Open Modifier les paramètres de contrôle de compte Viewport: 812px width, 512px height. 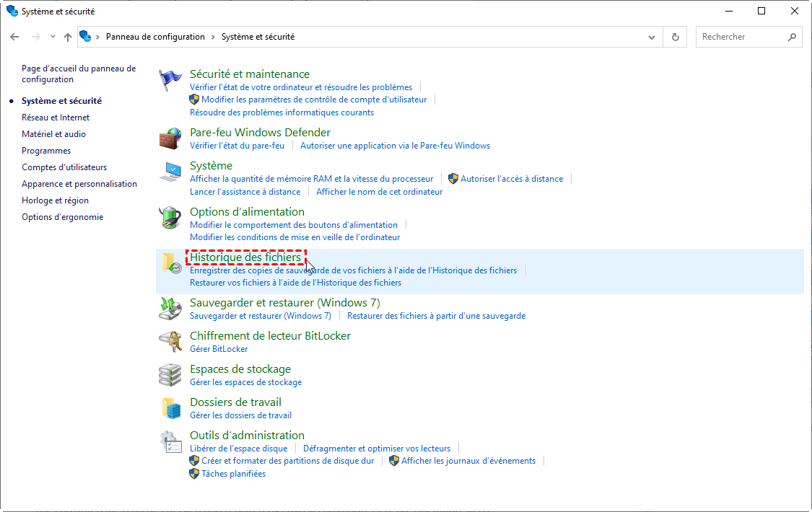click(314, 100)
